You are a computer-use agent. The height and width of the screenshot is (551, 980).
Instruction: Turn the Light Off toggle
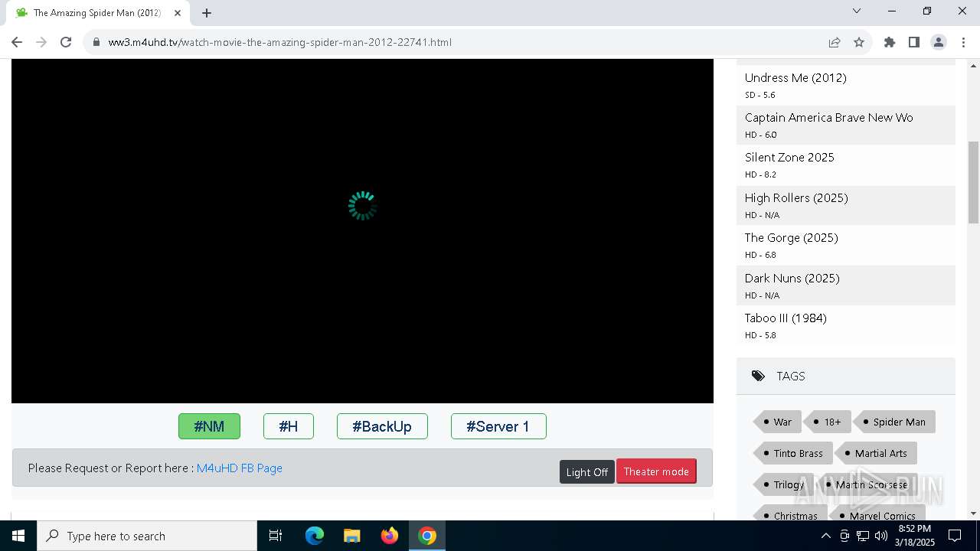pyautogui.click(x=587, y=472)
